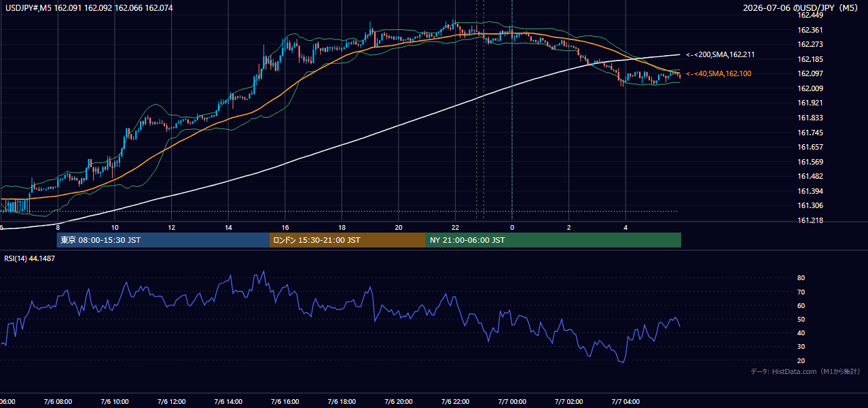
Task: Click hour marker 16 under price chart
Action: [x=285, y=227]
